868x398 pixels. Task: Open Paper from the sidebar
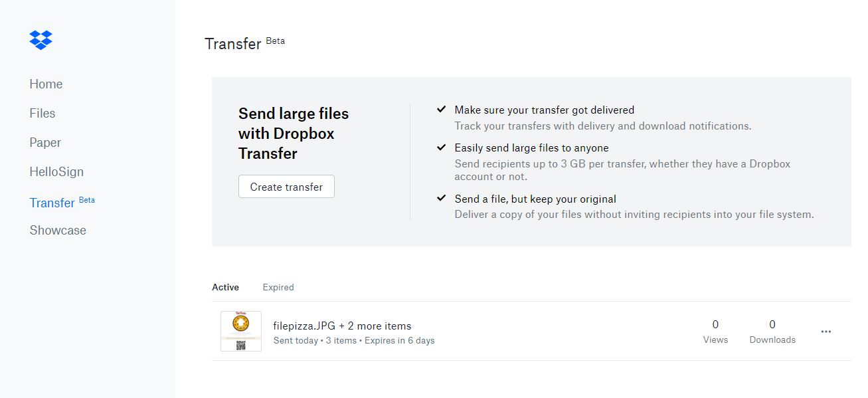click(x=45, y=143)
